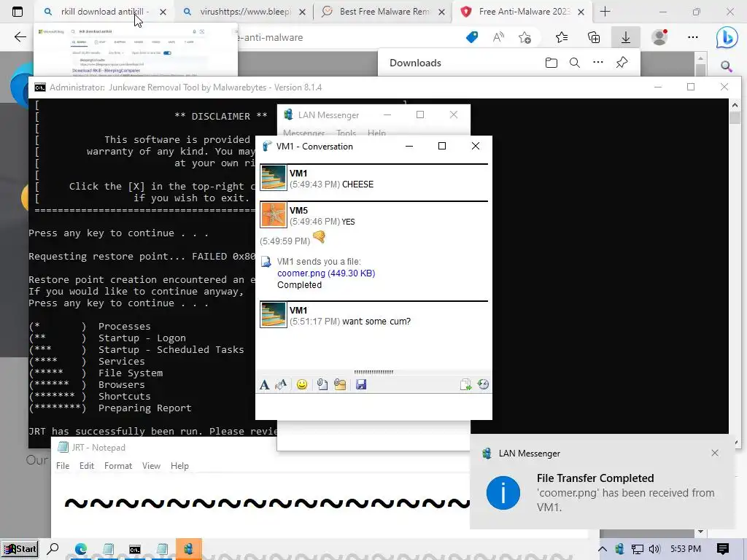This screenshot has width=747, height=560.
Task: Open Edge Settings and more menu
Action: point(693,37)
